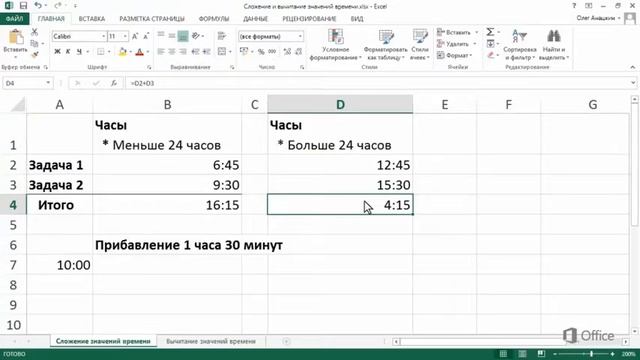This screenshot has height=360, width=640.
Task: Click the Cut scissors icon
Action: [x=35, y=32]
